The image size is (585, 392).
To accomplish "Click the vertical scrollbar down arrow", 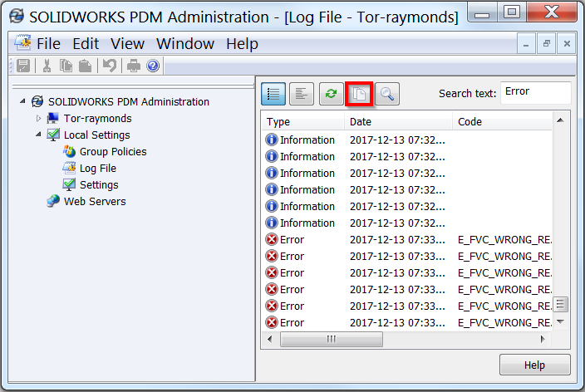I will [560, 321].
